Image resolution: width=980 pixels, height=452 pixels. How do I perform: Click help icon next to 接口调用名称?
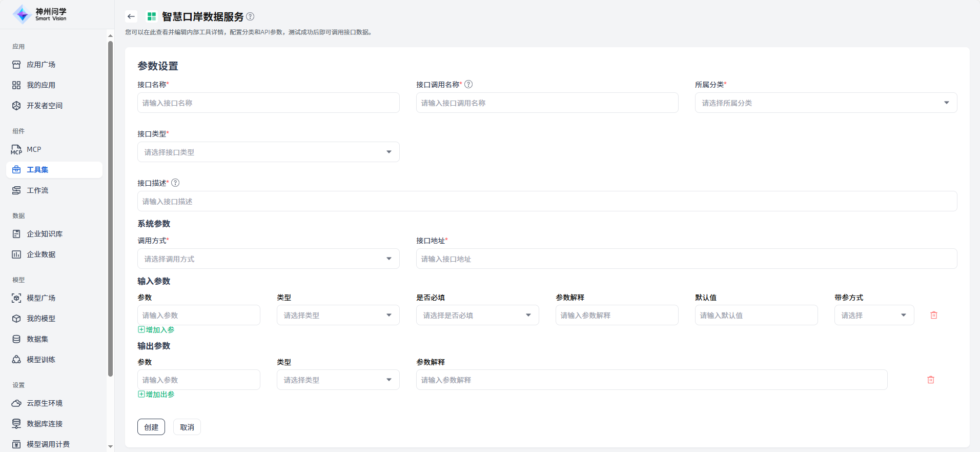pos(468,84)
